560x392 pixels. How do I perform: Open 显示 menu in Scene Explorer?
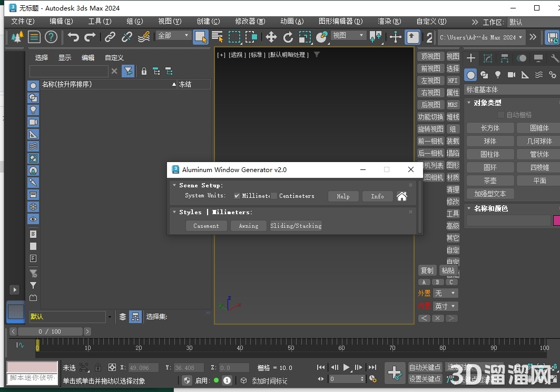[65, 57]
